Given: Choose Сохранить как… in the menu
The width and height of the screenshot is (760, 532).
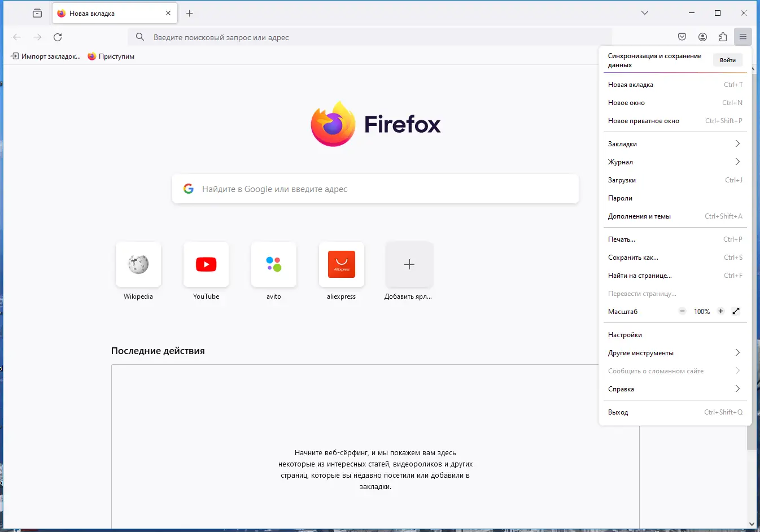Looking at the screenshot, I should 675,258.
